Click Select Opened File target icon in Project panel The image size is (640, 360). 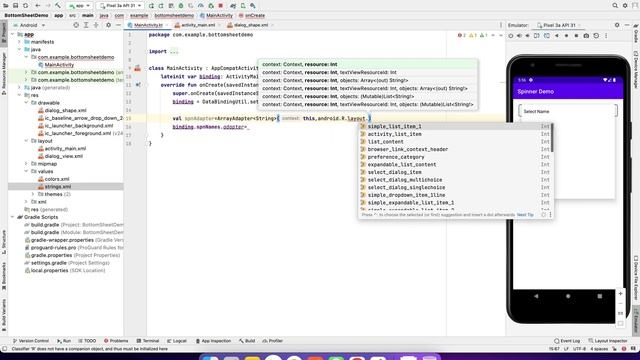[76, 25]
